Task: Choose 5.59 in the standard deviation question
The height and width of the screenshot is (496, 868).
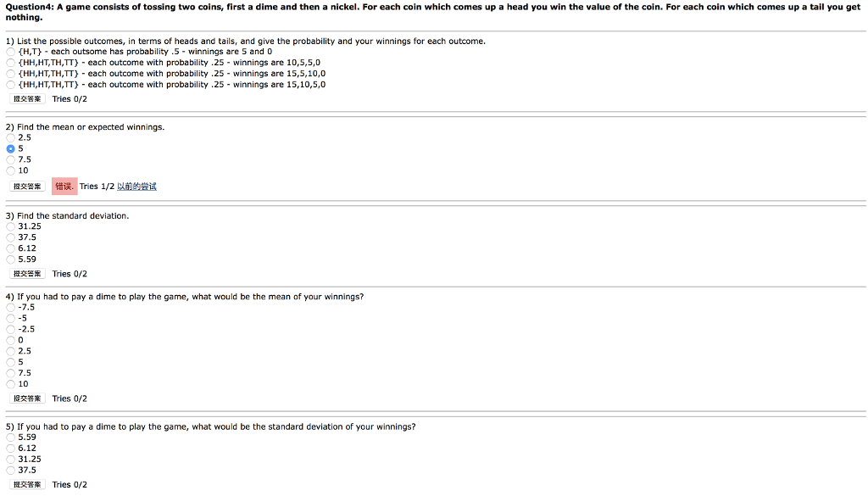Action: pyautogui.click(x=9, y=259)
